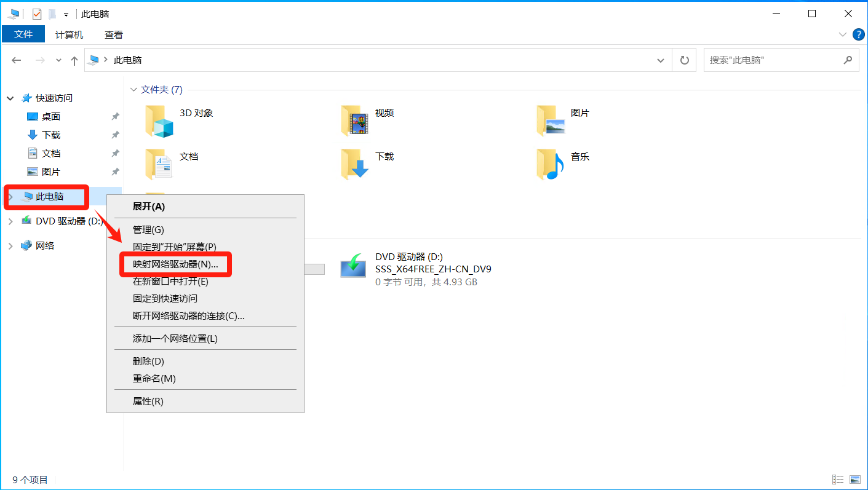868x490 pixels.
Task: Switch to details view in status bar
Action: pyautogui.click(x=838, y=480)
